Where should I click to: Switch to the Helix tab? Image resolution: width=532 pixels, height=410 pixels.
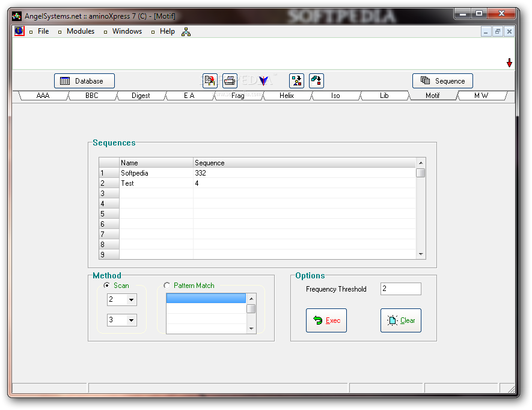[287, 96]
